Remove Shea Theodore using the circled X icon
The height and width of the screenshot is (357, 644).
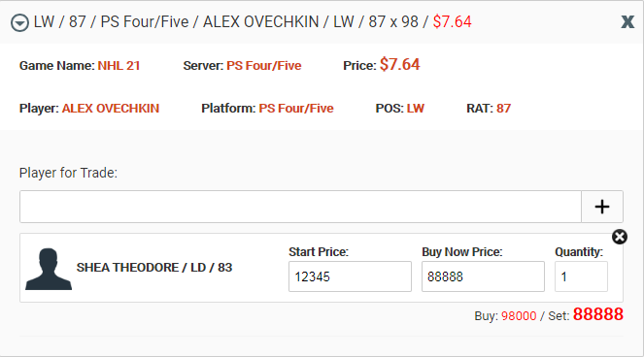pyautogui.click(x=620, y=237)
